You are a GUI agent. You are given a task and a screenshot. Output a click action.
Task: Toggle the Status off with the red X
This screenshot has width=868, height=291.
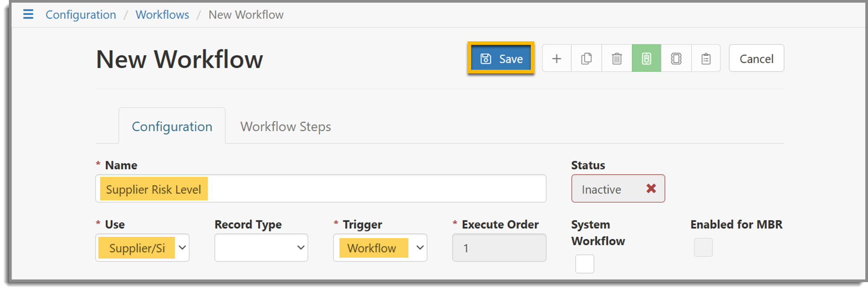click(651, 188)
